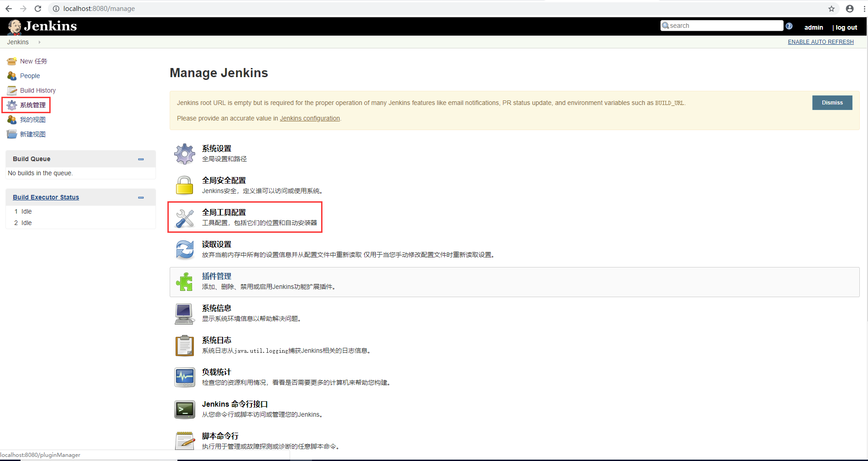The width and height of the screenshot is (868, 461).
Task: Follow the Jenkins configuration link
Action: 310,118
